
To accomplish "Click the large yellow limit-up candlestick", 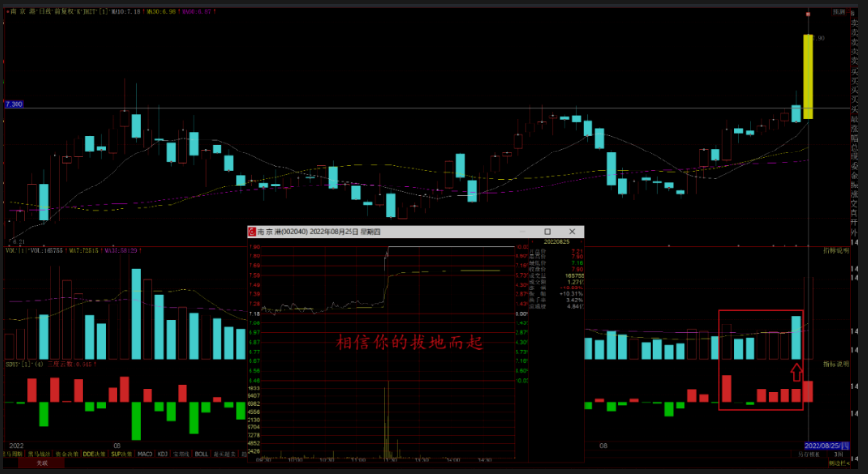I will pyautogui.click(x=808, y=76).
